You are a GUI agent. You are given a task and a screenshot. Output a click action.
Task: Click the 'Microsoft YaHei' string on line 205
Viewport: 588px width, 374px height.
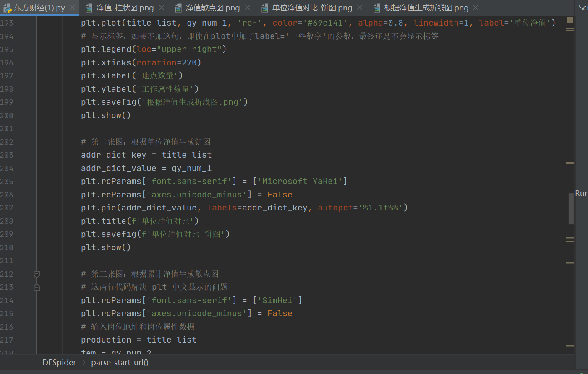pyautogui.click(x=300, y=182)
